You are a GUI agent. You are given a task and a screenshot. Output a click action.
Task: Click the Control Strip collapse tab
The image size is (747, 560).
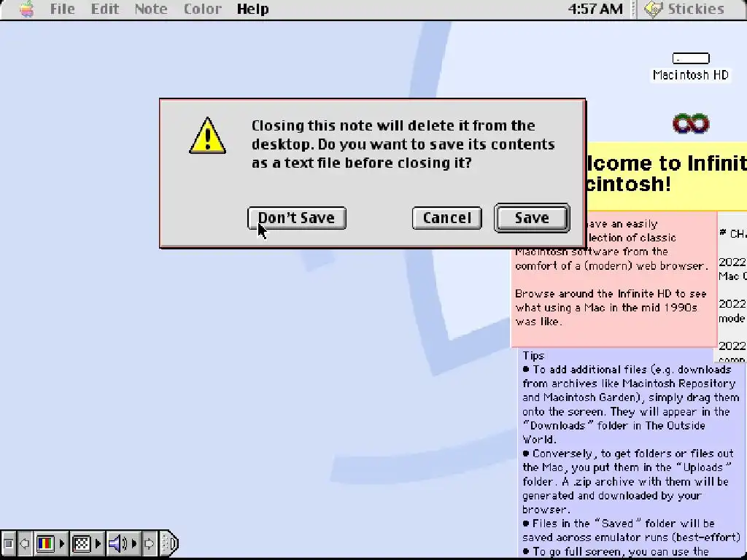pyautogui.click(x=169, y=543)
